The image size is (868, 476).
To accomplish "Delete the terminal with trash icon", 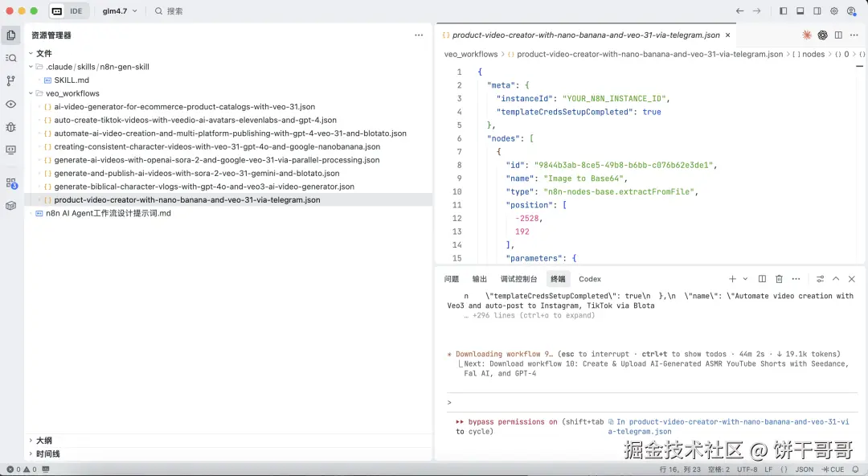I will (x=779, y=279).
